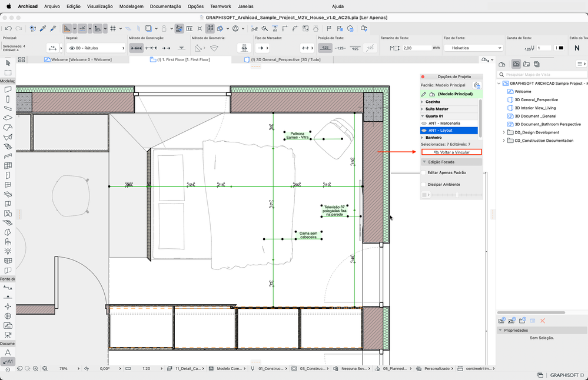This screenshot has width=588, height=380.
Task: Switch to the Welcome tab
Action: (x=78, y=59)
